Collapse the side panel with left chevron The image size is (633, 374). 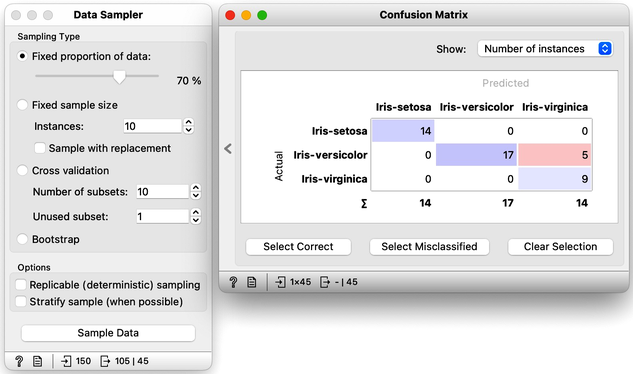(228, 149)
